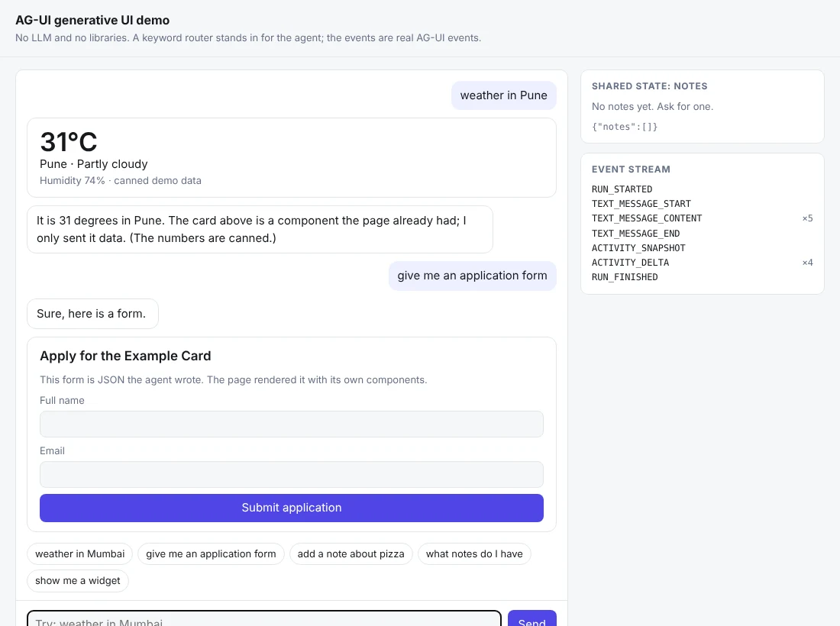Select the TEXT_MESSAGE_END event row
This screenshot has height=626, width=840.
pyautogui.click(x=703, y=234)
